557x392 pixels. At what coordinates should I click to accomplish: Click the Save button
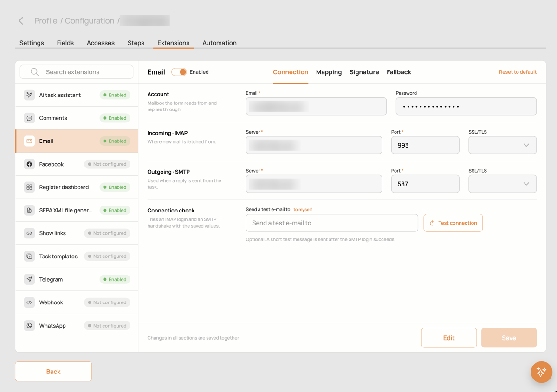pyautogui.click(x=509, y=338)
